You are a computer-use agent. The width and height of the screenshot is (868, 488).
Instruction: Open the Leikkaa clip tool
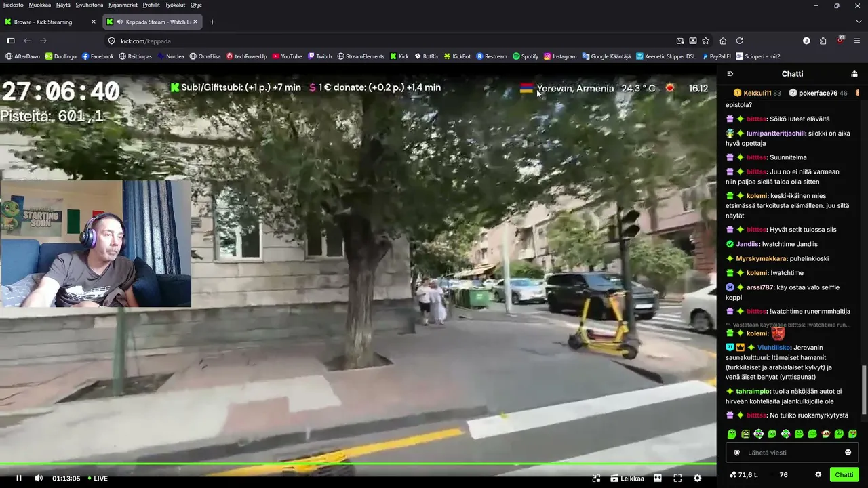[627, 479]
